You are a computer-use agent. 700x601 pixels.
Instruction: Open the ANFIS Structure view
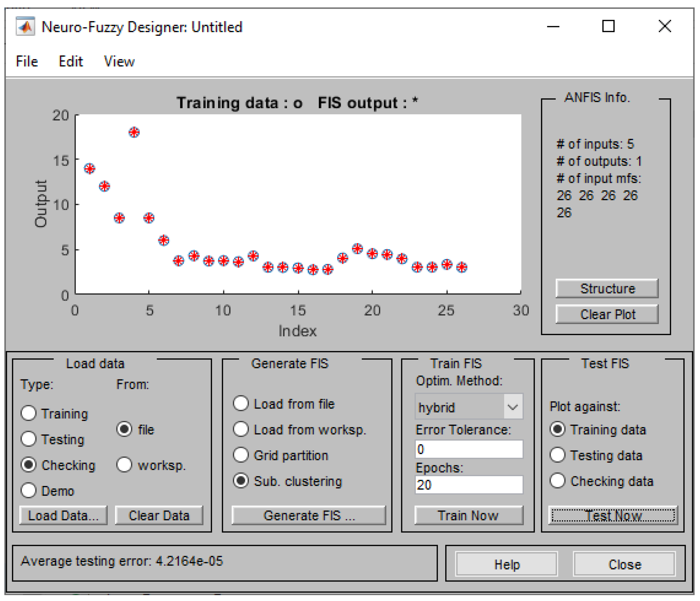click(607, 288)
